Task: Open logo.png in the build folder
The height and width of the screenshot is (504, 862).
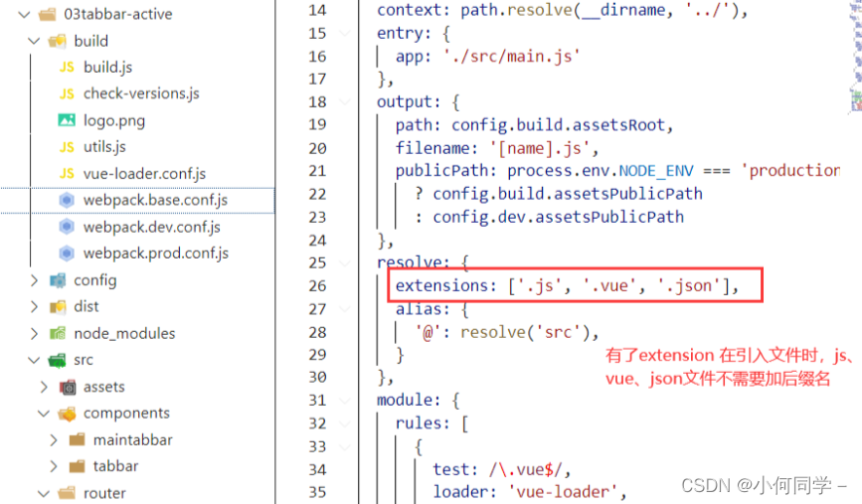Action: coord(114,120)
